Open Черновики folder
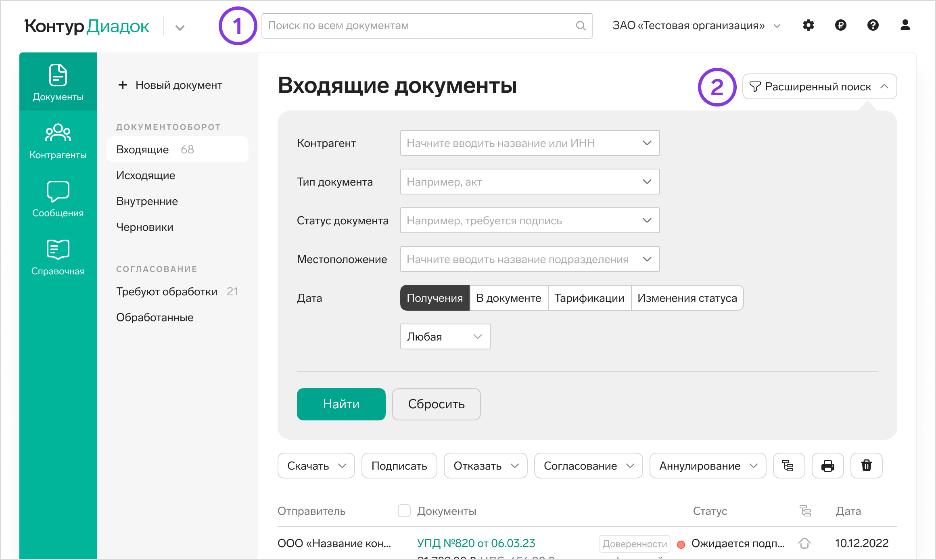936x560 pixels. 144,227
